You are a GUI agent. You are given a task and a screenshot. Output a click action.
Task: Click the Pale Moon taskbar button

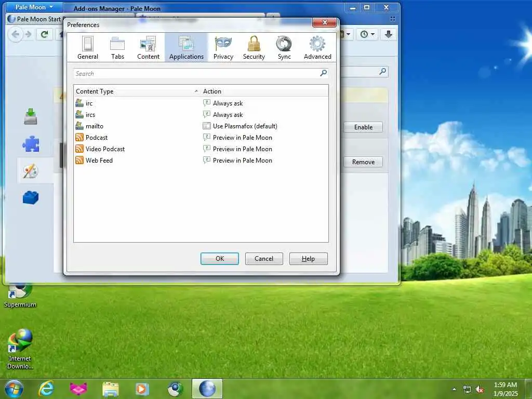tap(207, 389)
